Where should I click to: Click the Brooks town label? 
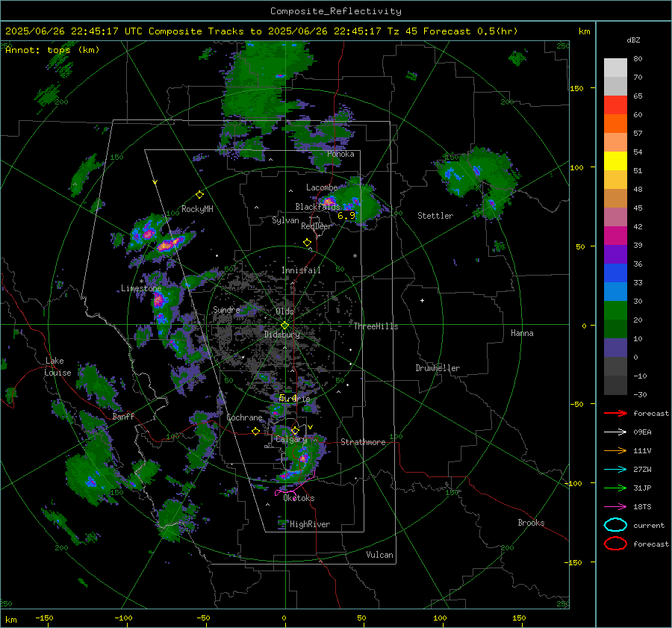[531, 523]
